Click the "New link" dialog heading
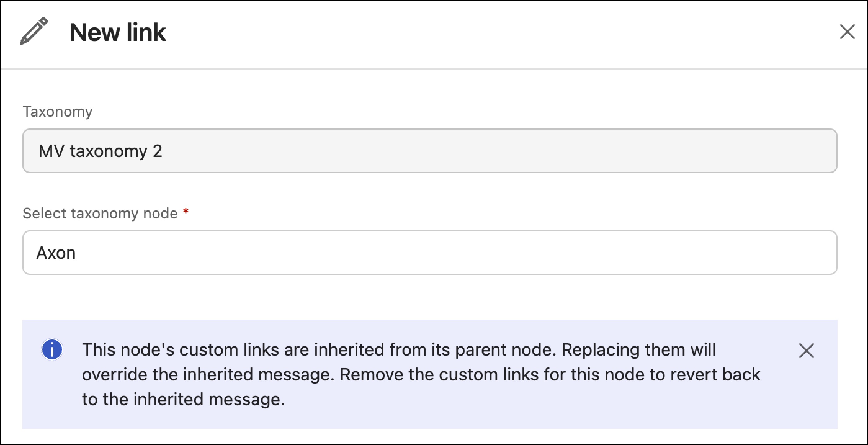This screenshot has width=868, height=445. coord(118,32)
